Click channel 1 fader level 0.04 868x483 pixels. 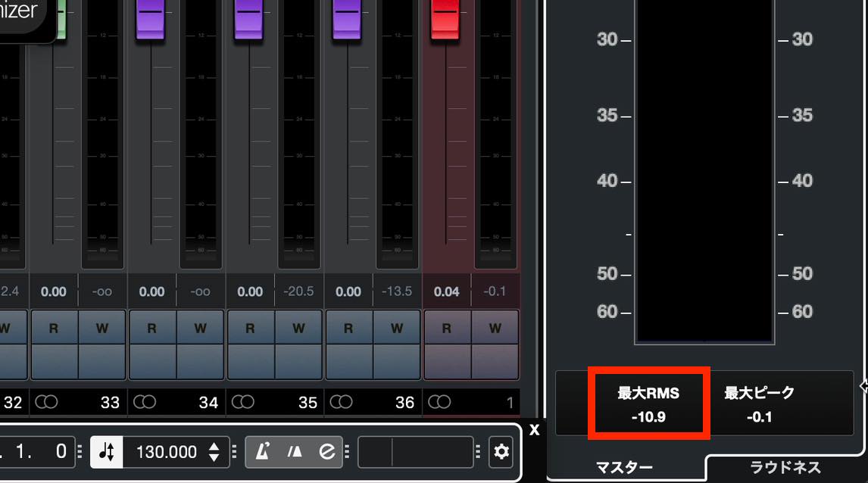tap(447, 291)
